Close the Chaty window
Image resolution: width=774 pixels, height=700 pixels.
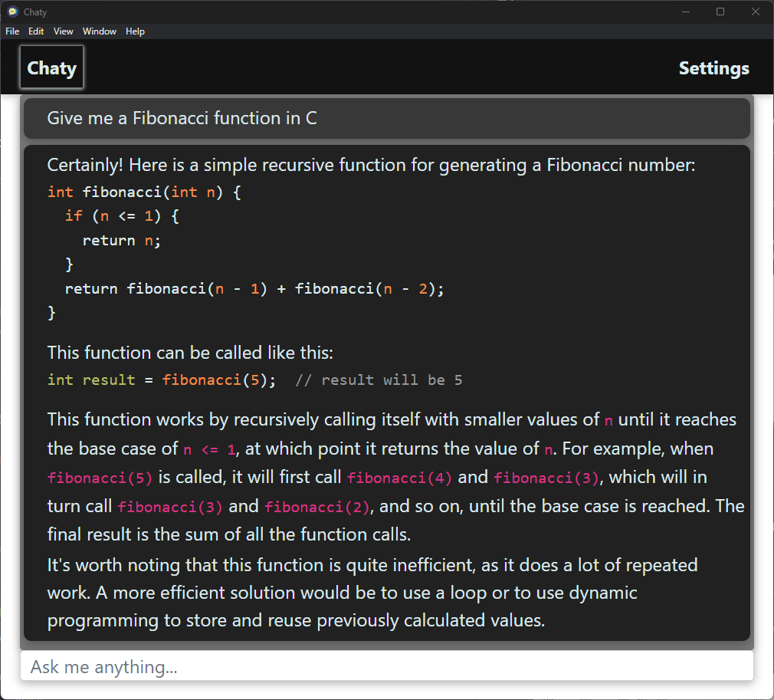756,12
